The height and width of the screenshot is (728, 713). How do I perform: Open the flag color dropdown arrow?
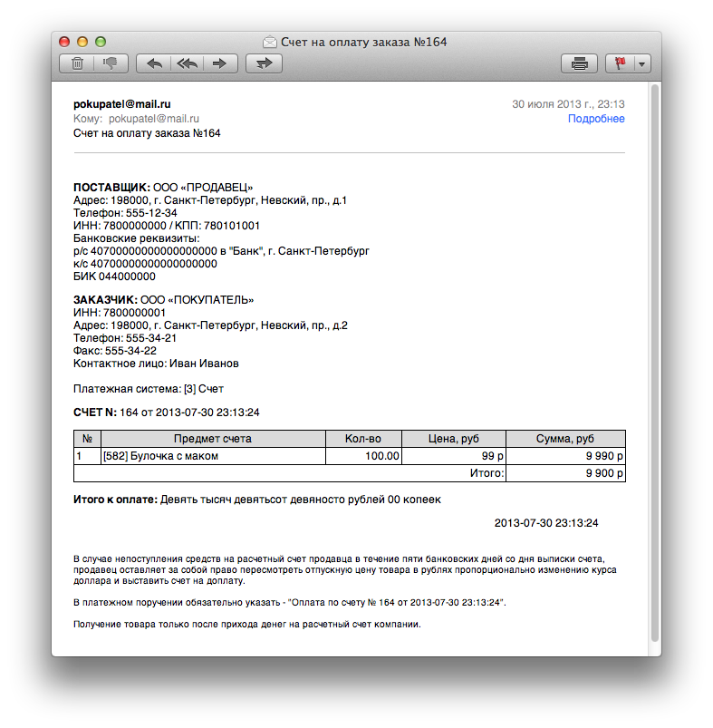[x=642, y=63]
